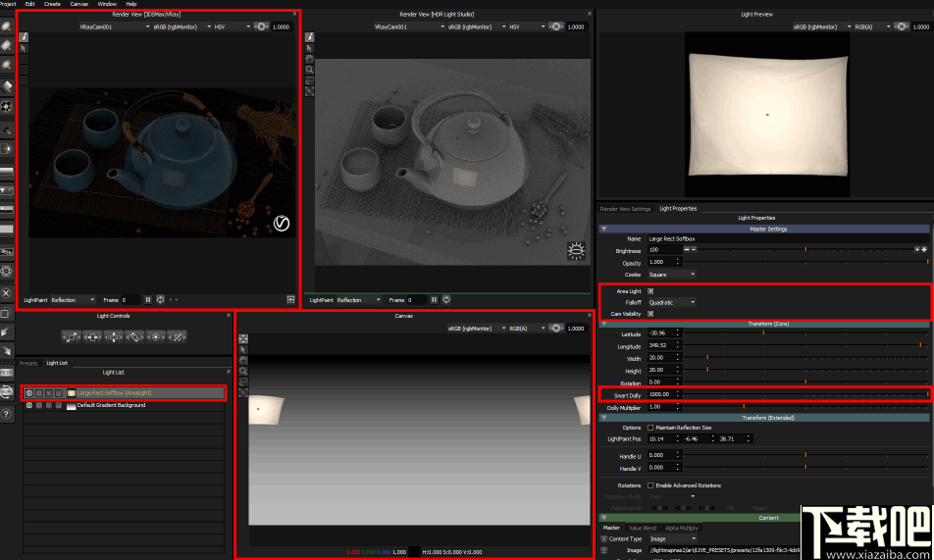Switch to Value Blend tab

[x=642, y=528]
